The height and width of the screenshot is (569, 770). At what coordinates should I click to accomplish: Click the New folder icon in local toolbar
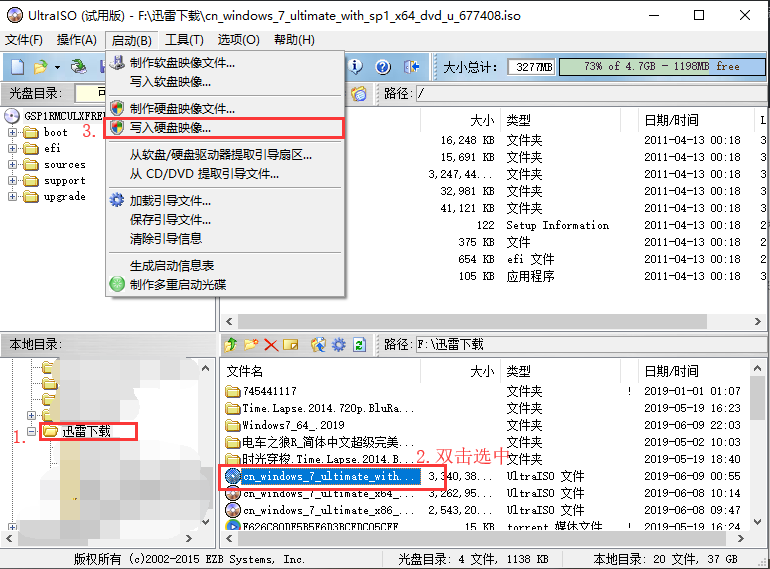(x=251, y=345)
